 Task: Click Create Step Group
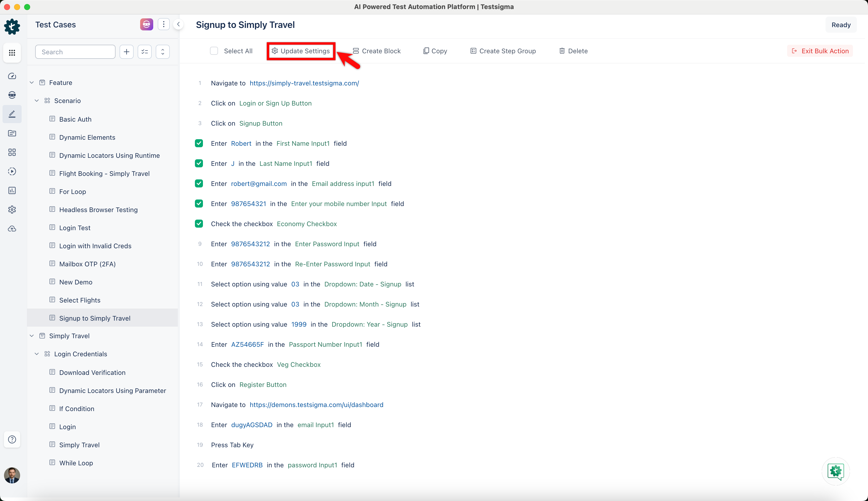503,51
